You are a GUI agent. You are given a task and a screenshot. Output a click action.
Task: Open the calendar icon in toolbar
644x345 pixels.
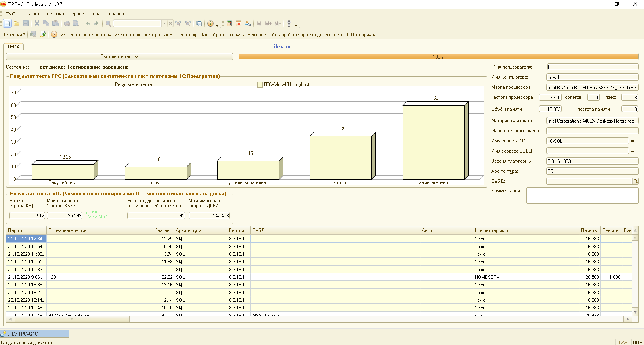(x=238, y=23)
